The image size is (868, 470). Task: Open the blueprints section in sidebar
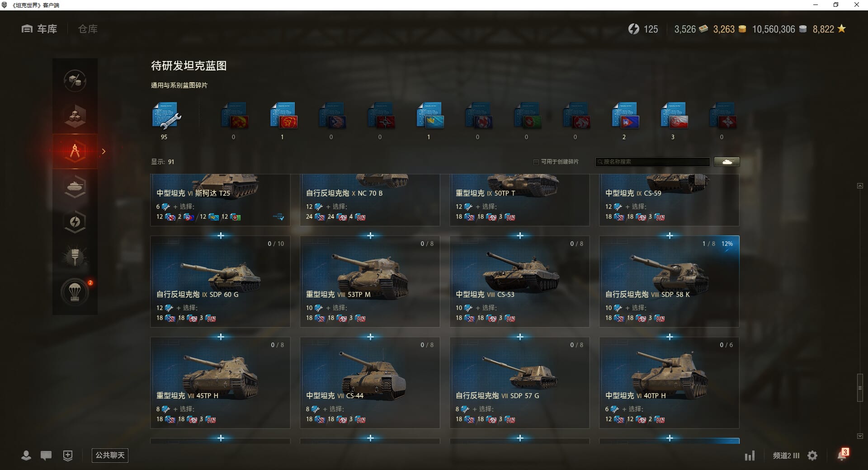click(x=75, y=151)
